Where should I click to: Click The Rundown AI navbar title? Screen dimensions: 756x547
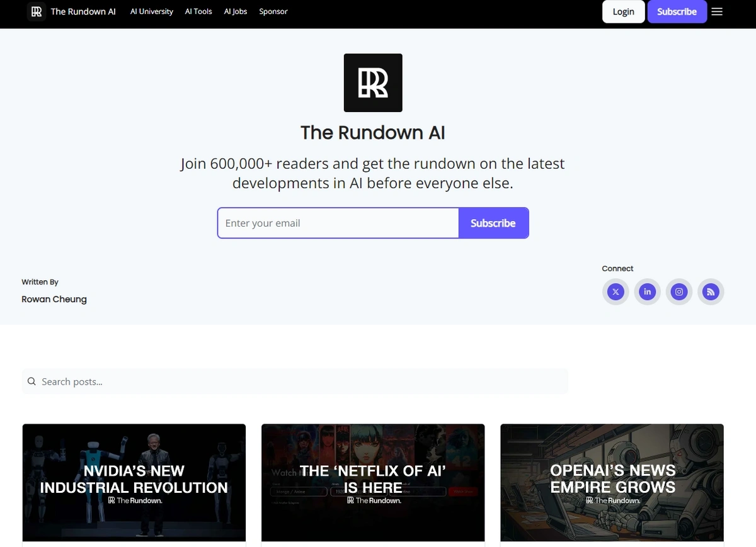coord(83,11)
